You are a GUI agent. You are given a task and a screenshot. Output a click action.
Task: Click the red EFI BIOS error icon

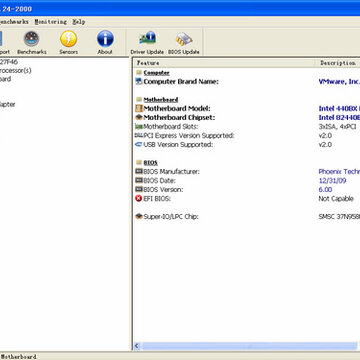point(139,198)
